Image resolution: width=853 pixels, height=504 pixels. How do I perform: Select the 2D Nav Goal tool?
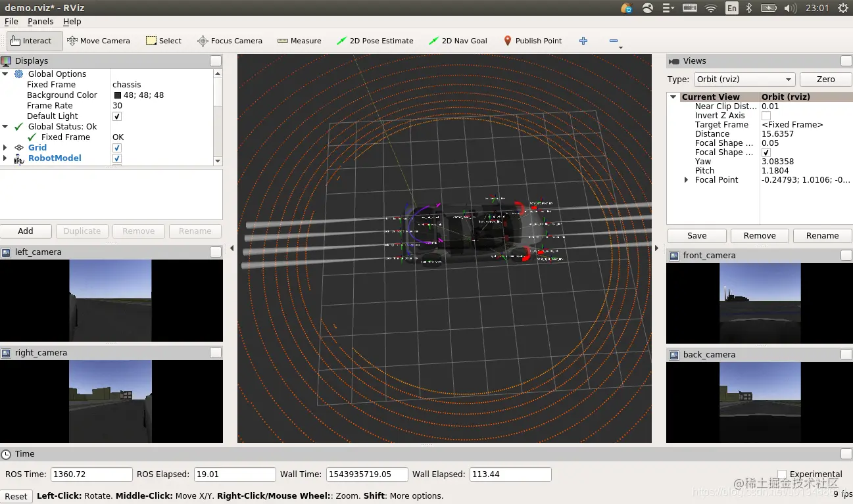pos(458,41)
